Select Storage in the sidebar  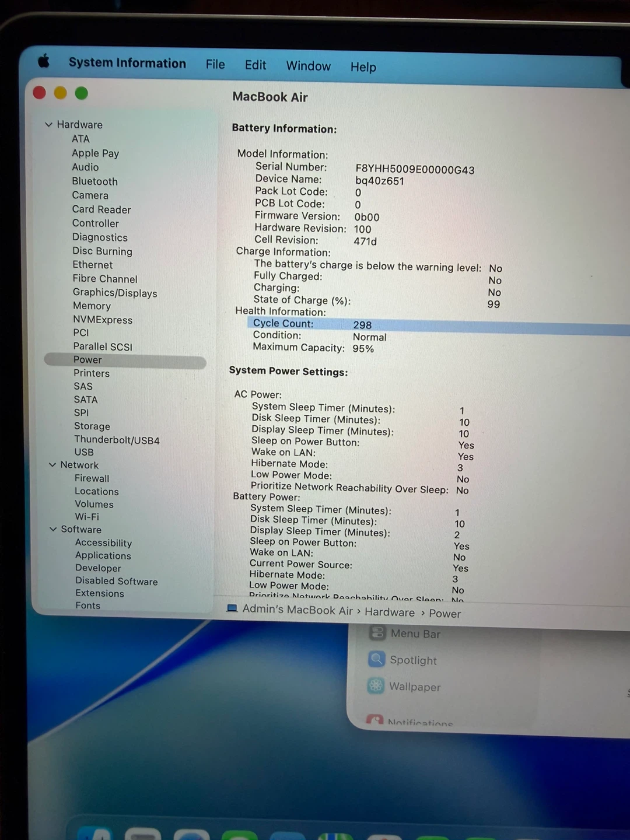[92, 426]
